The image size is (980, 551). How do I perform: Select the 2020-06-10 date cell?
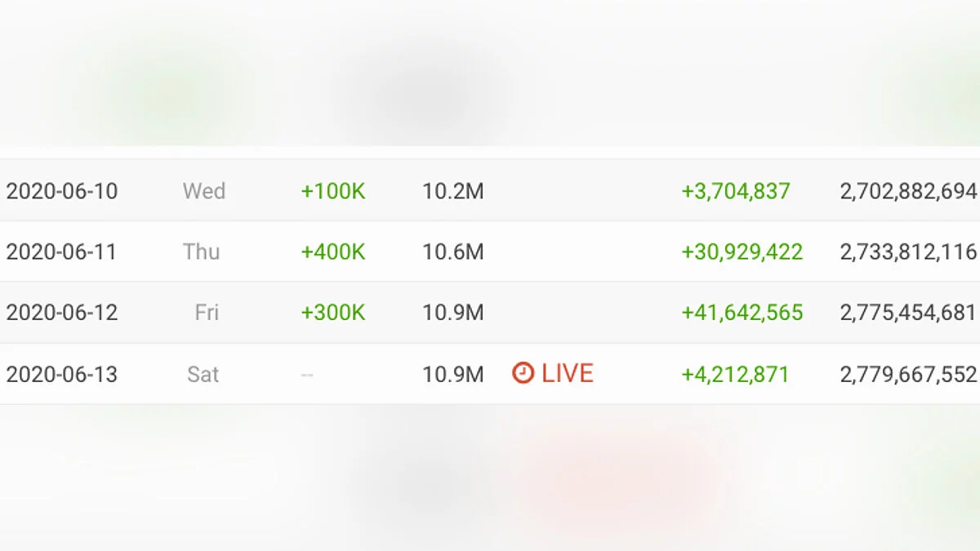(62, 191)
